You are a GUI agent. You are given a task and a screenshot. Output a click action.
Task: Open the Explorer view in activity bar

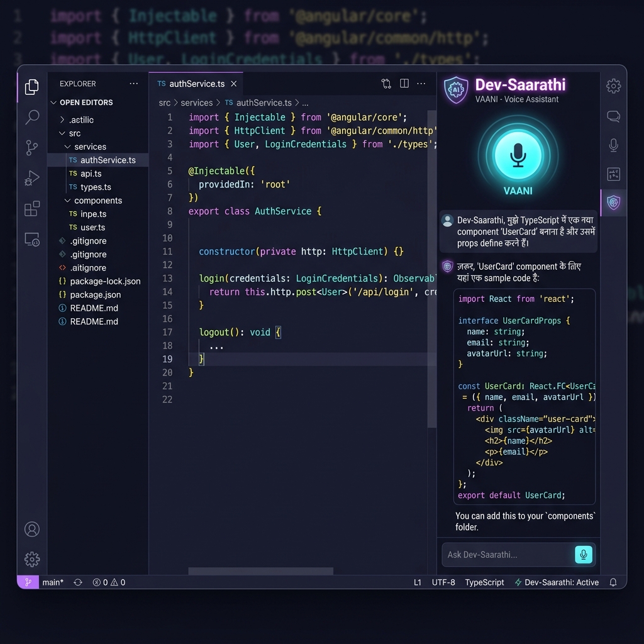click(x=31, y=87)
